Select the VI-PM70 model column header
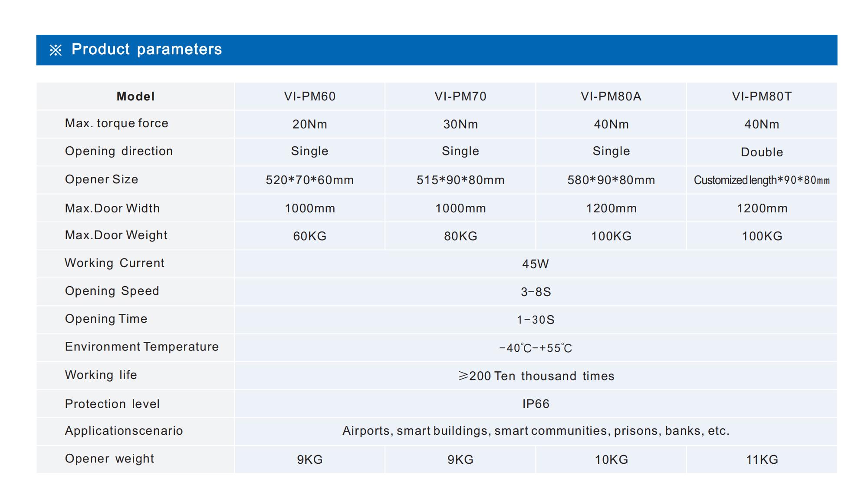 460,96
